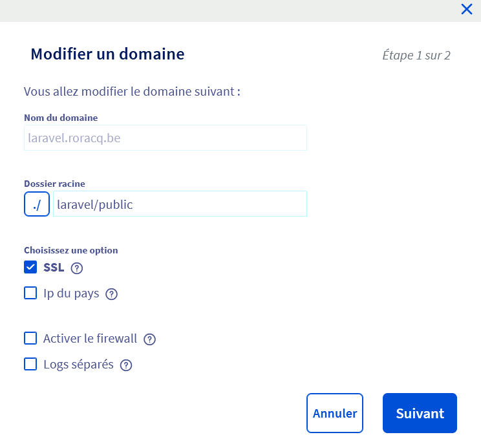Click the laravel.roracq.be domain name field
The image size is (481, 448).
166,138
